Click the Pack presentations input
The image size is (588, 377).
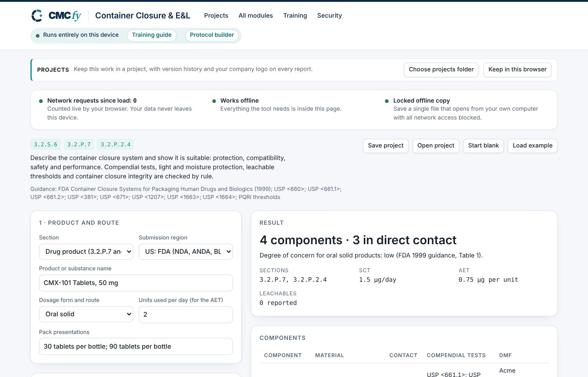(136, 346)
